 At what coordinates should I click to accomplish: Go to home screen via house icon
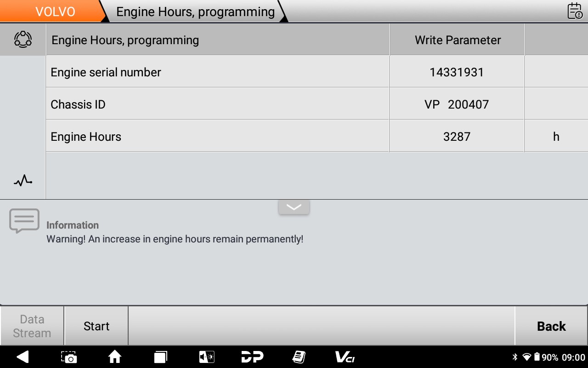pos(114,357)
